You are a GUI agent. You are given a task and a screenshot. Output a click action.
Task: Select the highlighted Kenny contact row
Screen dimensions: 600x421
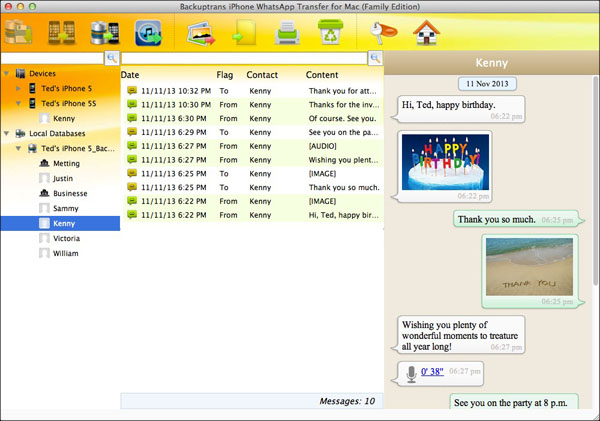coord(60,223)
